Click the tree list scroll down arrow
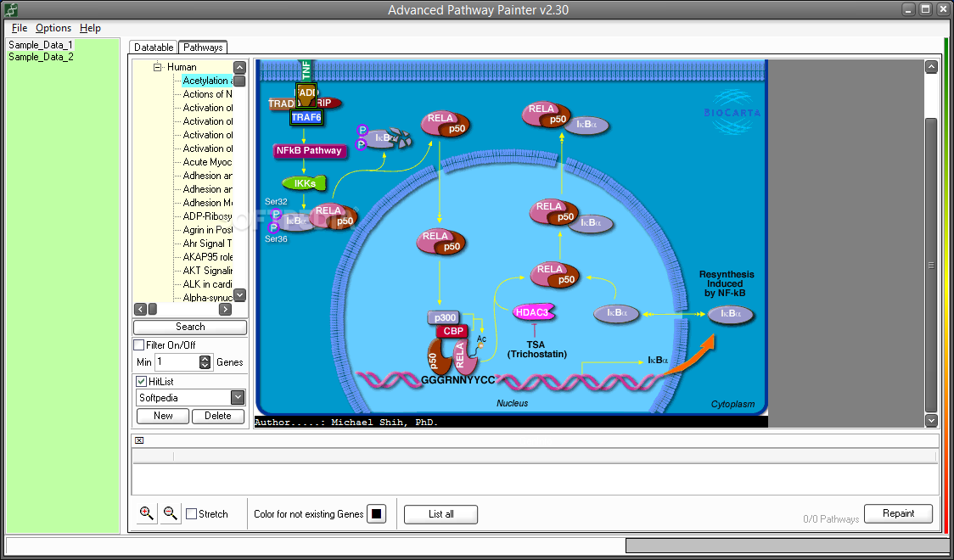 (239, 295)
